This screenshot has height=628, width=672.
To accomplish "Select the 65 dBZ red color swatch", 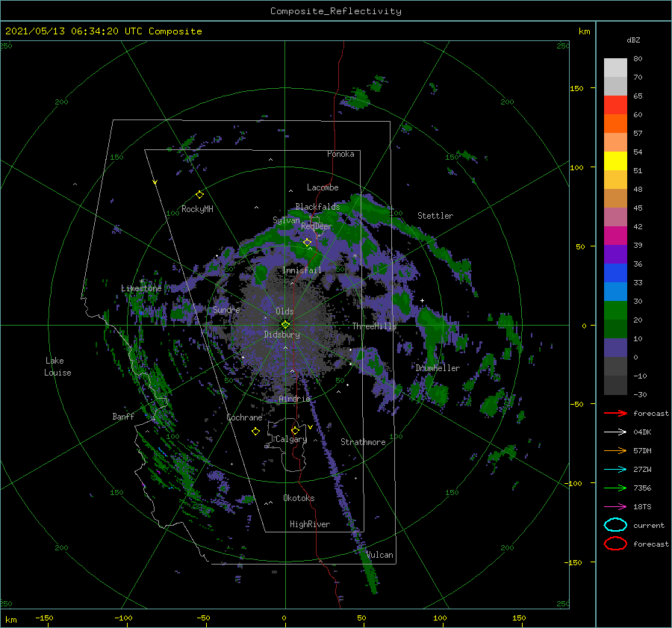I will (x=615, y=105).
